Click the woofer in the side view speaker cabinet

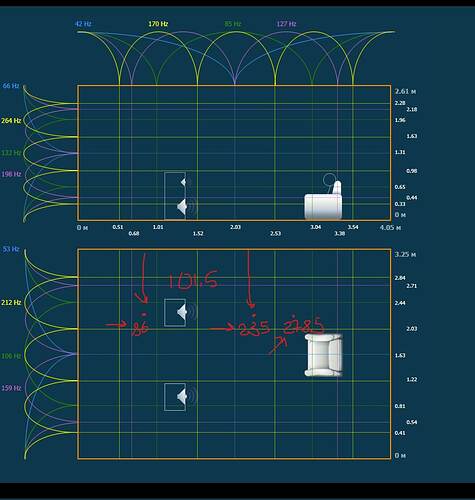(x=182, y=207)
